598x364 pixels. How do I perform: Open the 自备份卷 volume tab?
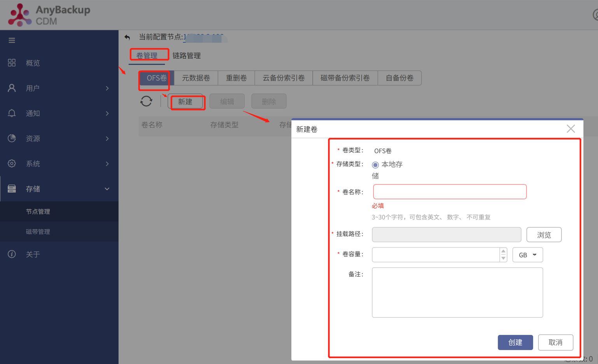399,78
